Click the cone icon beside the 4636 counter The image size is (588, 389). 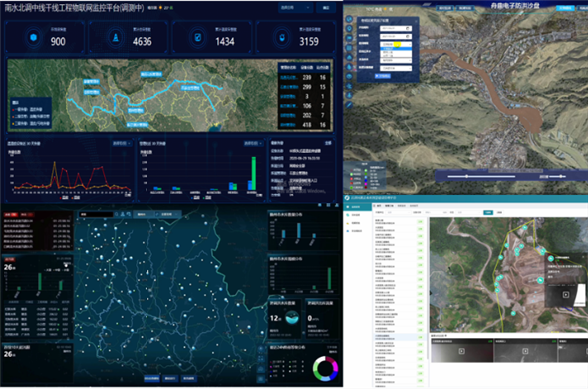coord(116,37)
